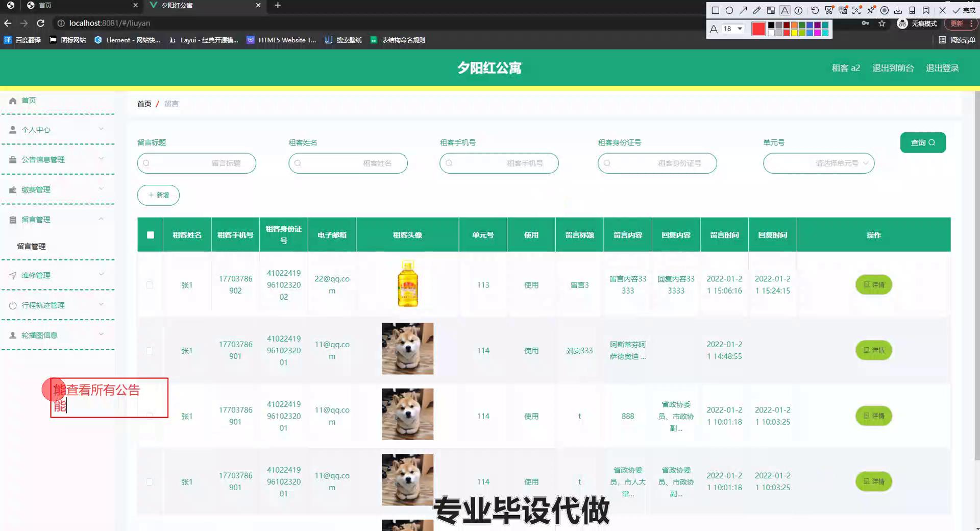980x531 pixels.
Task: Choose the yellow color swatch
Action: click(x=794, y=33)
